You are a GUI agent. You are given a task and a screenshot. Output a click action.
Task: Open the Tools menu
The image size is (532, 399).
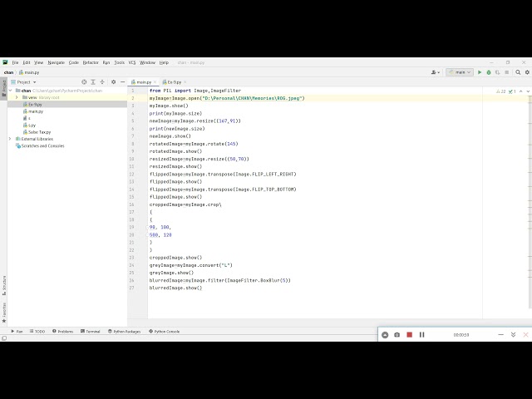119,62
